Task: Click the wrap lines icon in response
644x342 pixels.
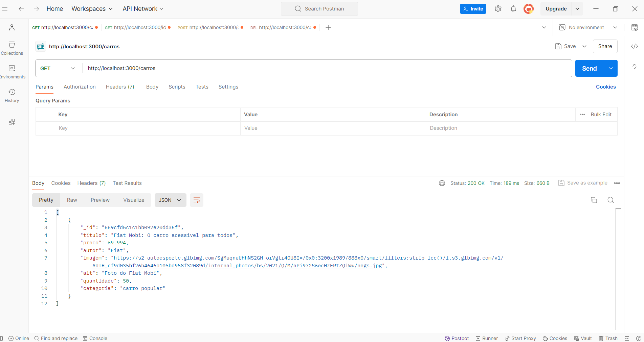Action: [197, 200]
